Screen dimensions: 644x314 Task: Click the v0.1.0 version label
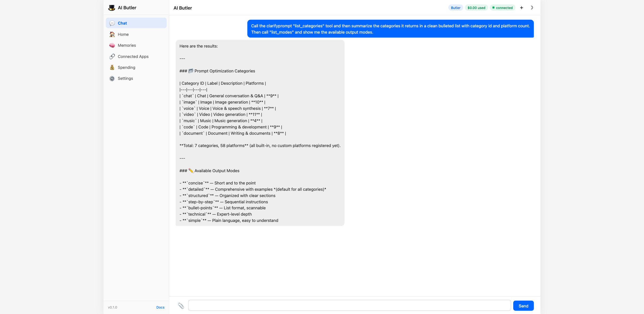[x=112, y=307]
